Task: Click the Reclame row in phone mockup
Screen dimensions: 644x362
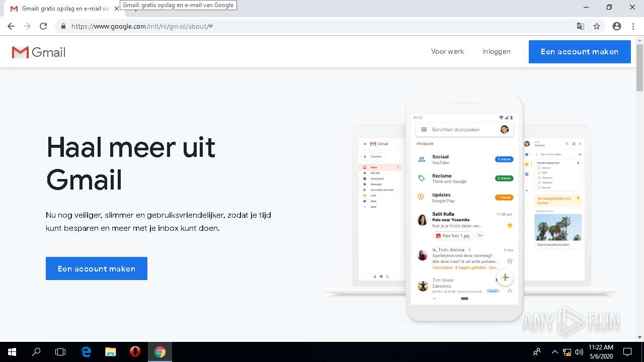Action: [x=464, y=178]
